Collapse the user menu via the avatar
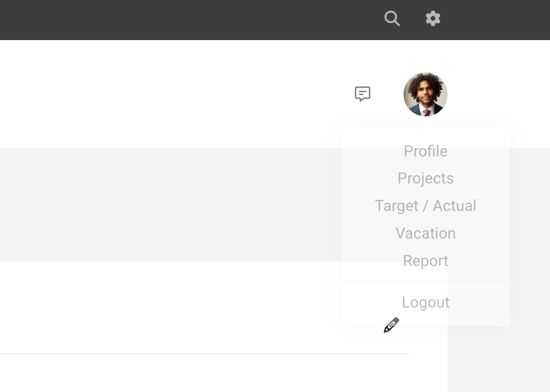The image size is (550, 392). tap(425, 94)
